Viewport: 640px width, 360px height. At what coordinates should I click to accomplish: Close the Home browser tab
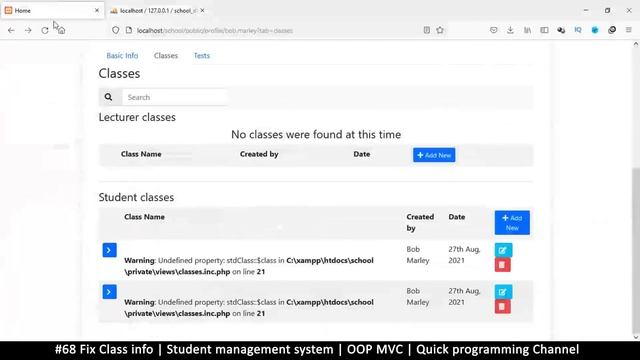(97, 11)
